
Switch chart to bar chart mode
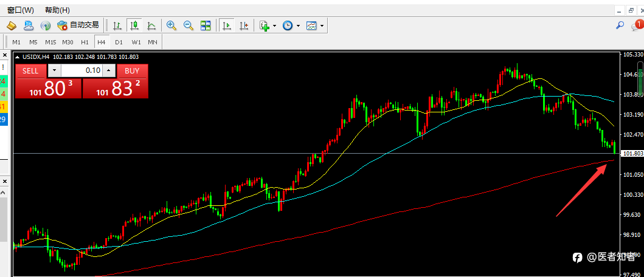point(117,26)
